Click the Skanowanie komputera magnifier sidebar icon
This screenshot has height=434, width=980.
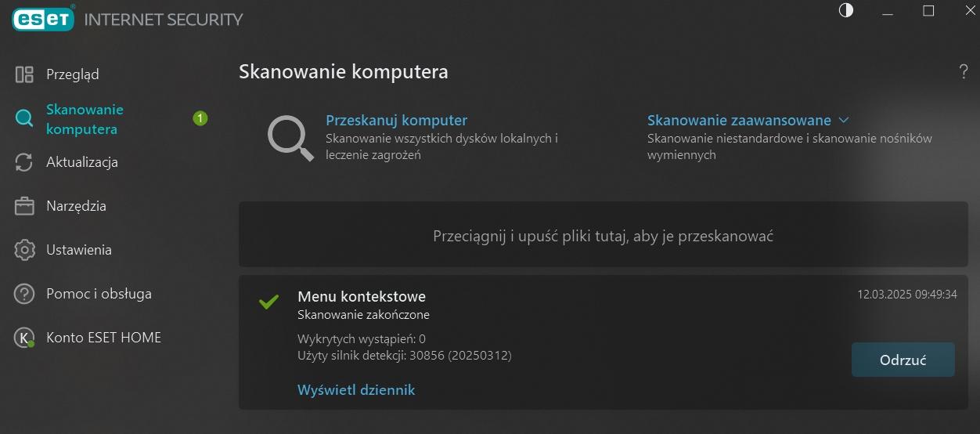24,119
